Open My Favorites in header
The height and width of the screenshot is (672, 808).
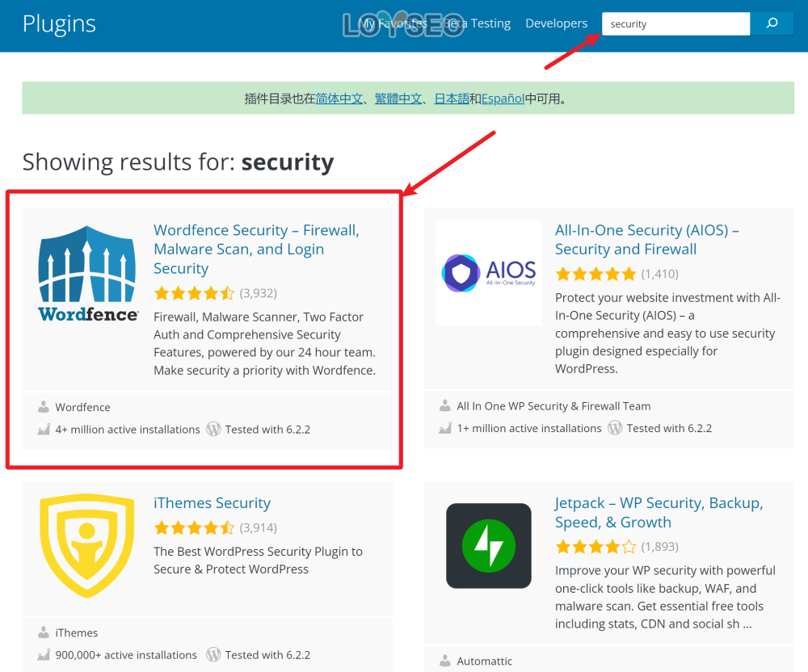pyautogui.click(x=393, y=23)
